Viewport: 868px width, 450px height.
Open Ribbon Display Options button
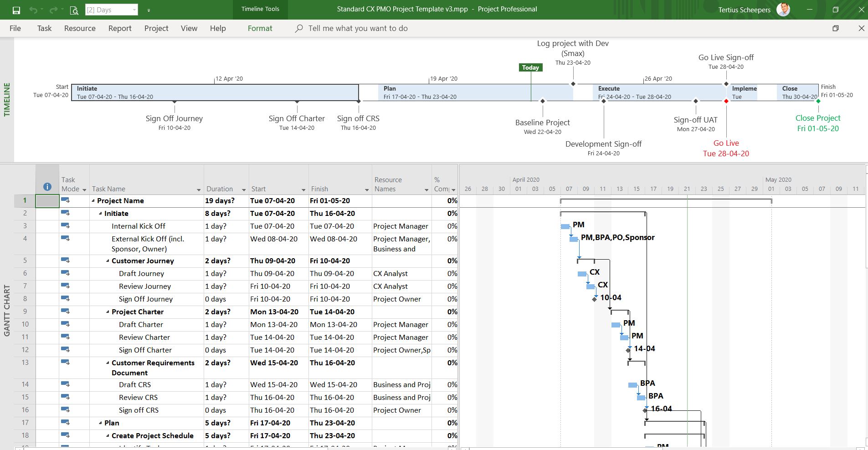tap(835, 28)
